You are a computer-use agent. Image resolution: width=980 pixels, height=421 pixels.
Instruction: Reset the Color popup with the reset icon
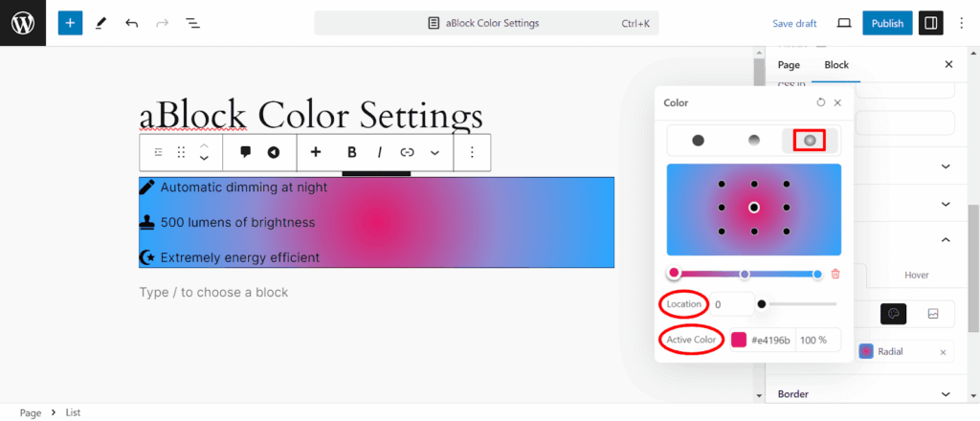pos(821,102)
